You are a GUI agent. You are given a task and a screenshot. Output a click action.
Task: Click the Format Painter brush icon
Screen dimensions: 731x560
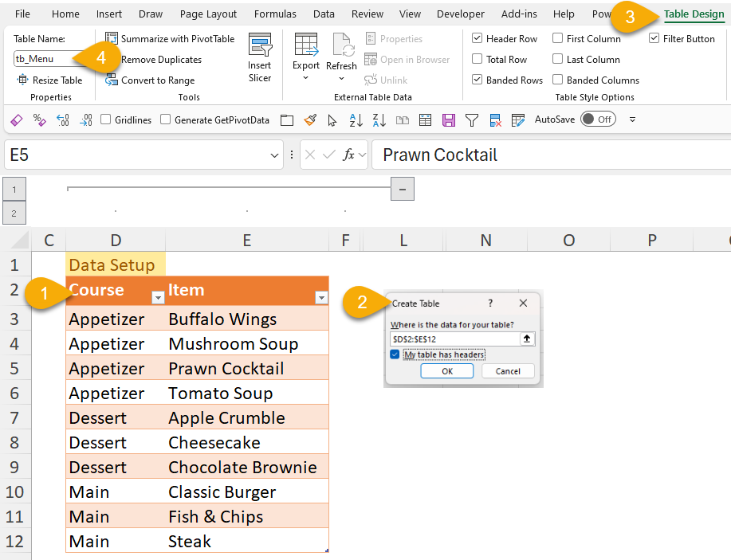tap(310, 120)
